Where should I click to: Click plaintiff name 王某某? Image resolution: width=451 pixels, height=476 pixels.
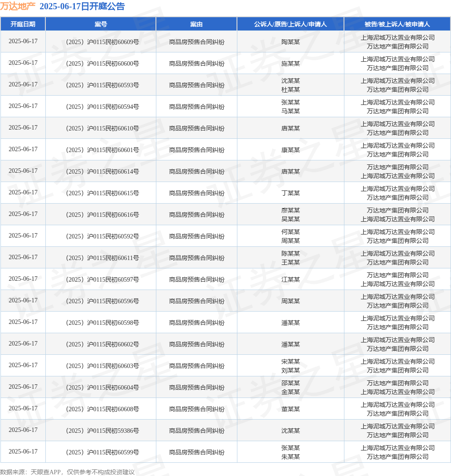coord(291,262)
